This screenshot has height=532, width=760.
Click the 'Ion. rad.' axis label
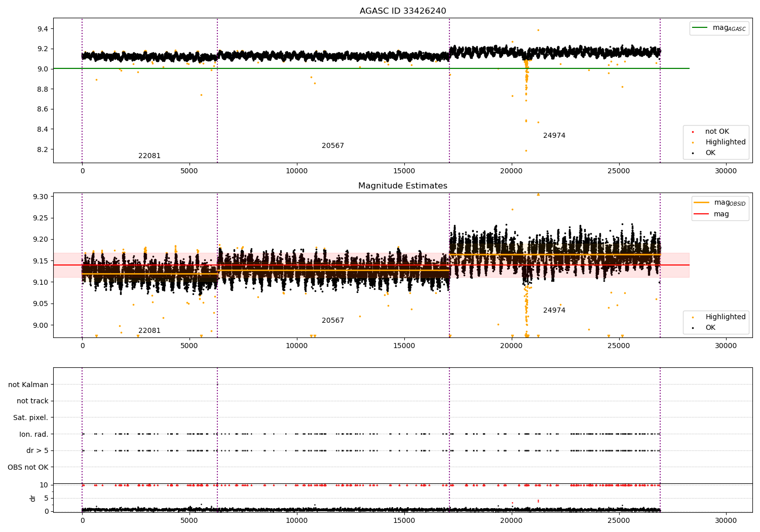tap(34, 434)
